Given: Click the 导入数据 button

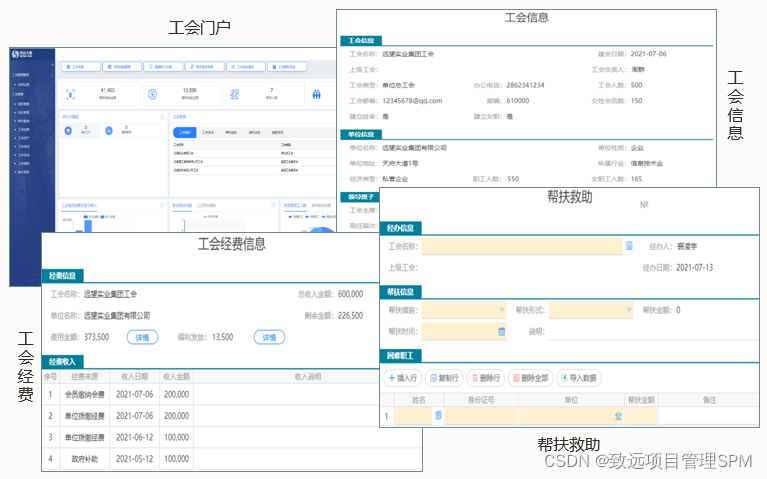Looking at the screenshot, I should [x=579, y=378].
